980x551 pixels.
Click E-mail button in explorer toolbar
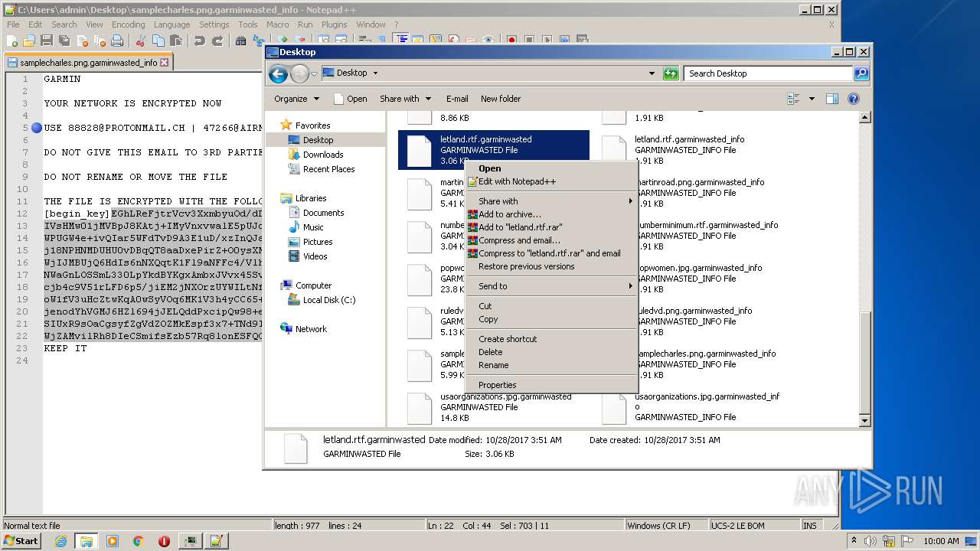pyautogui.click(x=457, y=99)
